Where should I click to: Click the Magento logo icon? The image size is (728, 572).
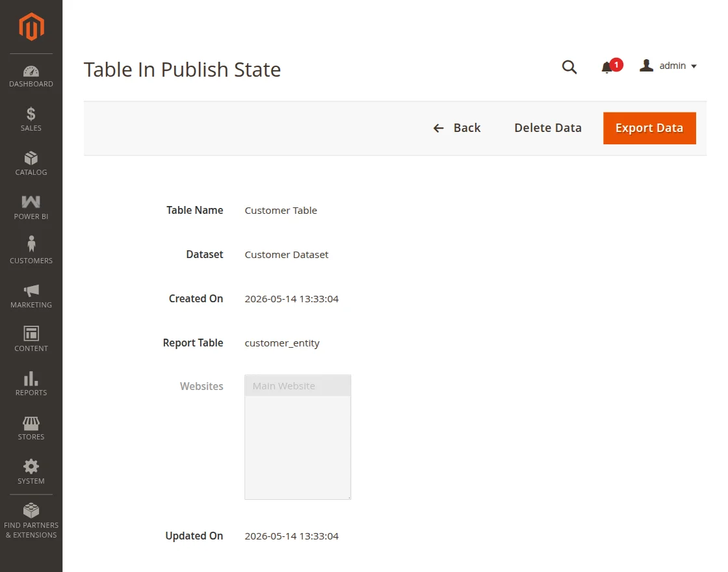tap(31, 27)
